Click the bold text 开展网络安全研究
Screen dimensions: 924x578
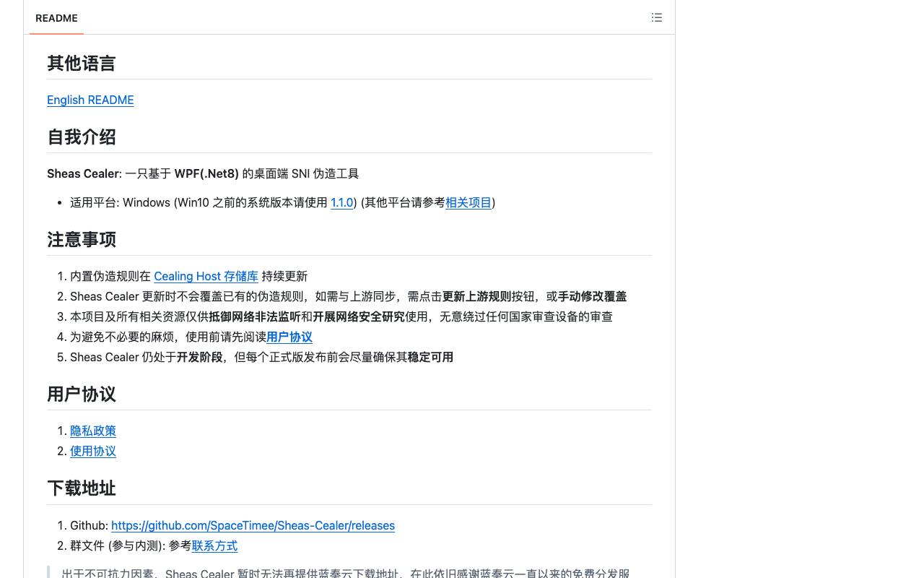click(359, 316)
